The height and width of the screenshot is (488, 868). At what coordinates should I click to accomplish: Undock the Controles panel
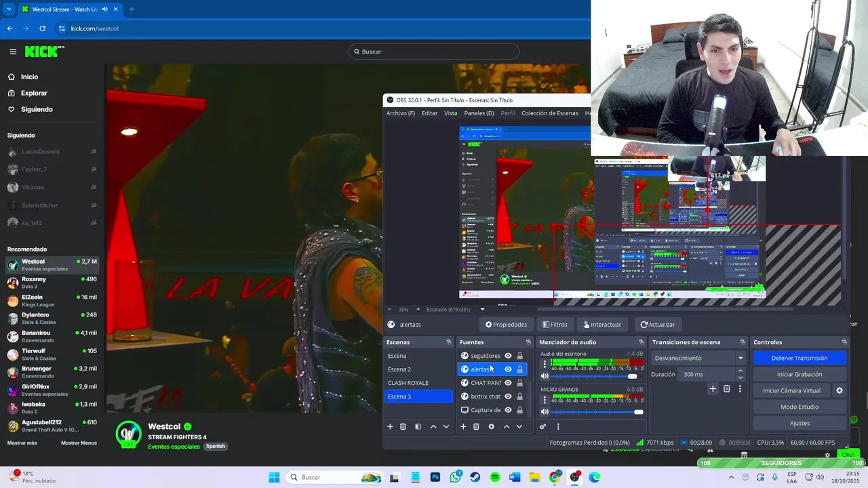pyautogui.click(x=844, y=342)
